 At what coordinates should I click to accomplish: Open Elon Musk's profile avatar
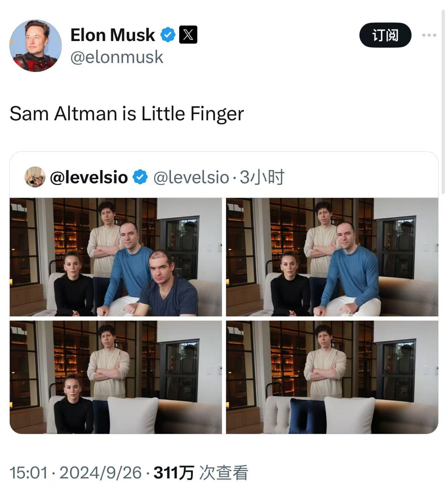point(35,46)
